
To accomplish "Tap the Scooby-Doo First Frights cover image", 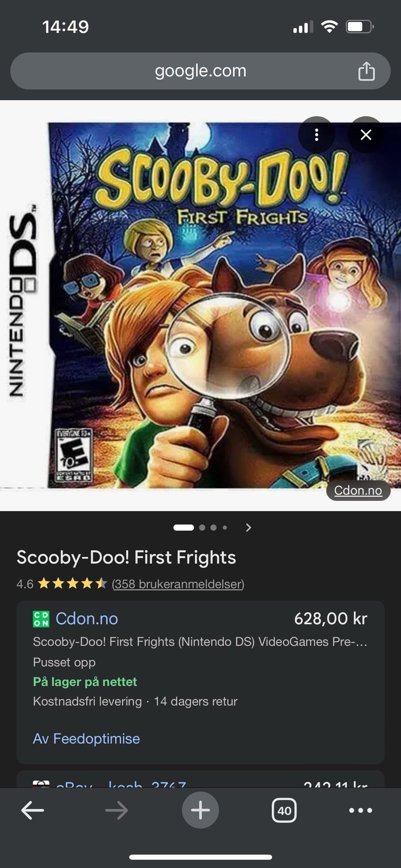I will click(200, 305).
